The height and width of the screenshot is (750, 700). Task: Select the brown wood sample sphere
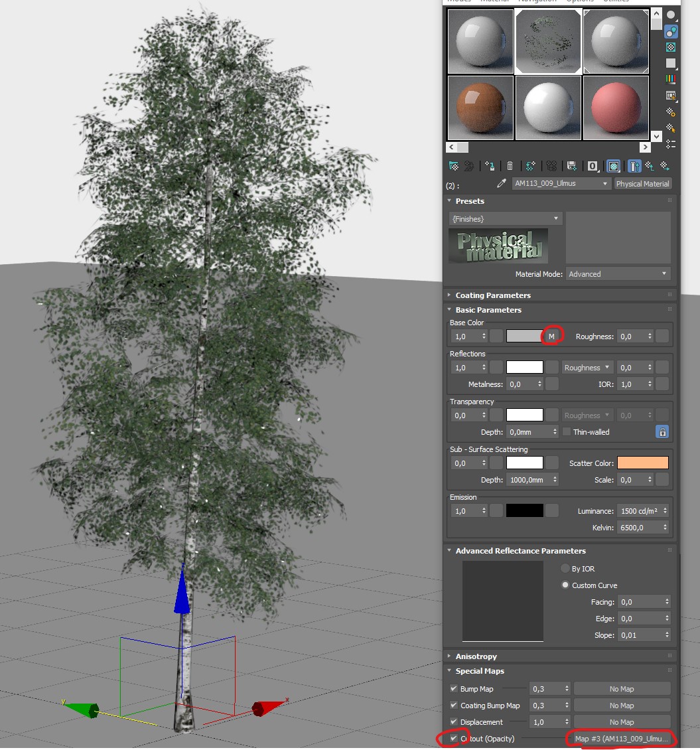(480, 108)
